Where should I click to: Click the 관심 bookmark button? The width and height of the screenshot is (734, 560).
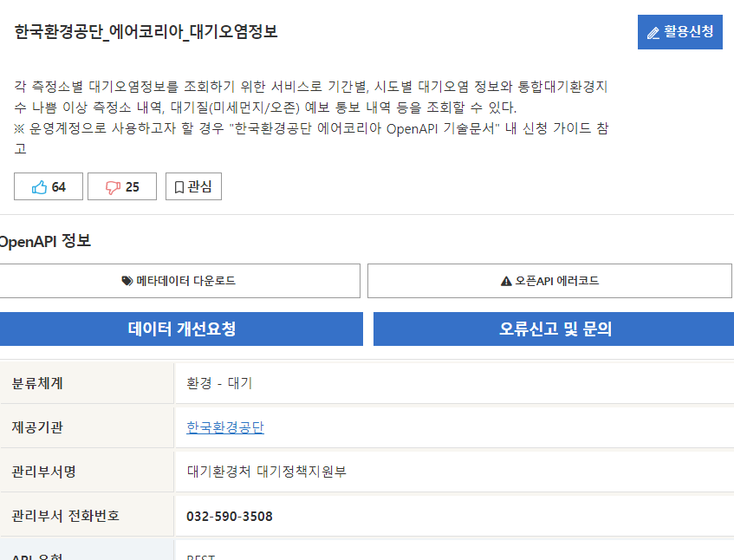[x=193, y=186]
